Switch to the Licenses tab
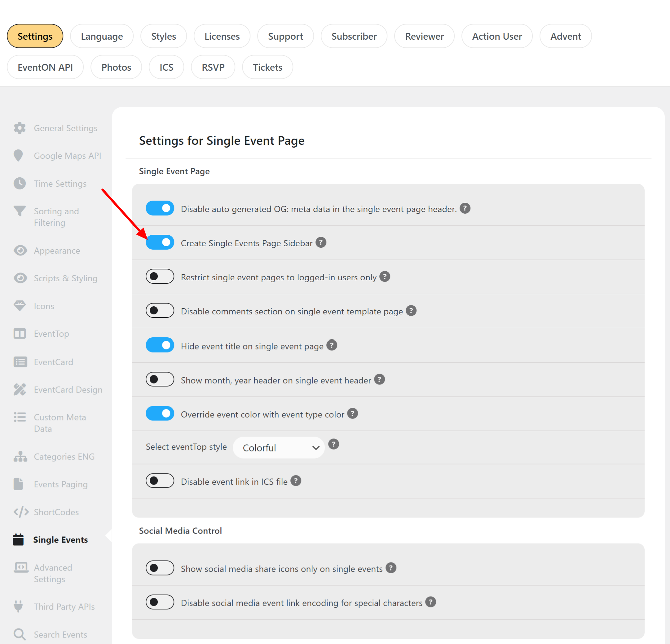670x644 pixels. pyautogui.click(x=222, y=36)
